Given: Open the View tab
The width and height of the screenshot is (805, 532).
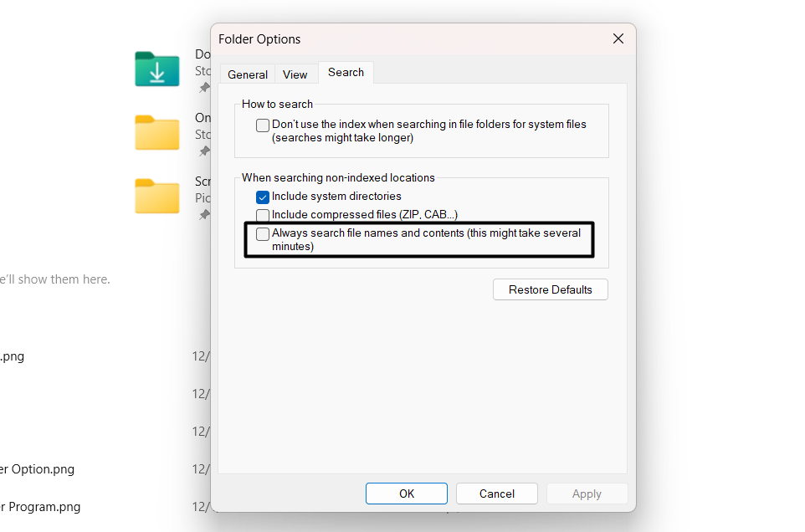Looking at the screenshot, I should tap(295, 74).
